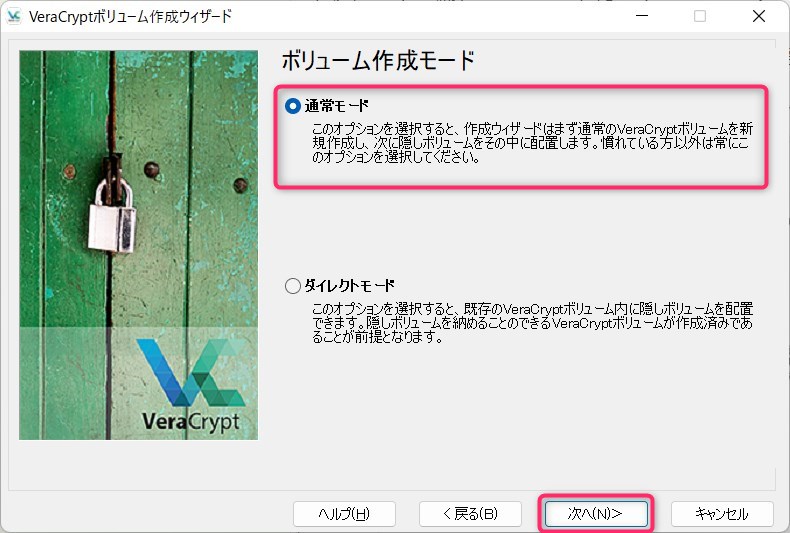Close the VeraCrypt wizard window
Image resolution: width=790 pixels, height=533 pixels.
click(x=759, y=16)
